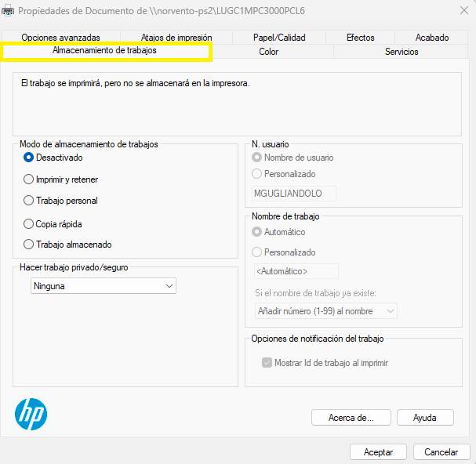Go to the Papel/Calidad tab
Image resolution: width=476 pixels, height=464 pixels.
coord(279,38)
